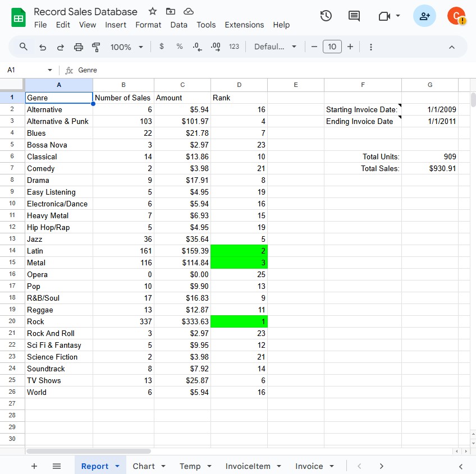
Task: Click the undo button
Action: [42, 47]
